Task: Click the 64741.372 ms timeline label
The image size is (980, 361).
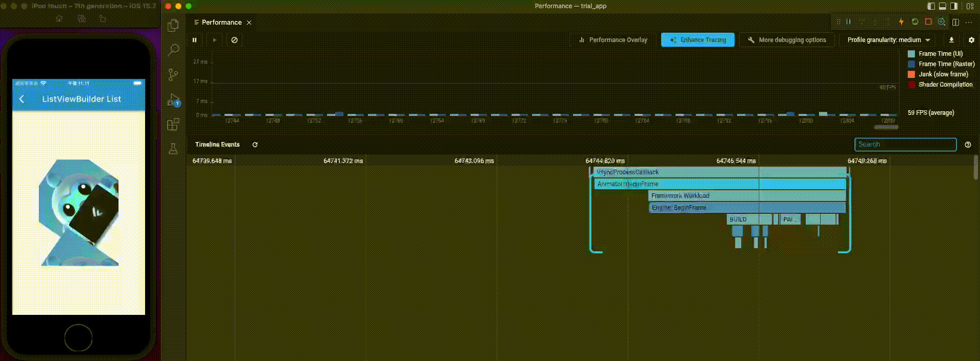Action: 343,161
